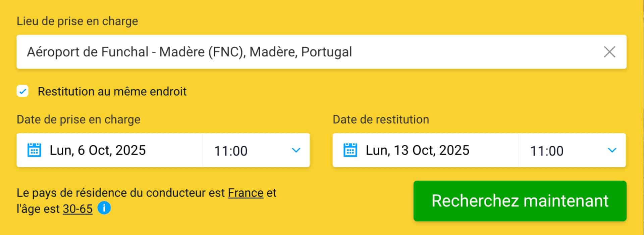Viewport: 644px width, 235px height.
Task: Expand the return time chevron arrow
Action: pyautogui.click(x=612, y=150)
